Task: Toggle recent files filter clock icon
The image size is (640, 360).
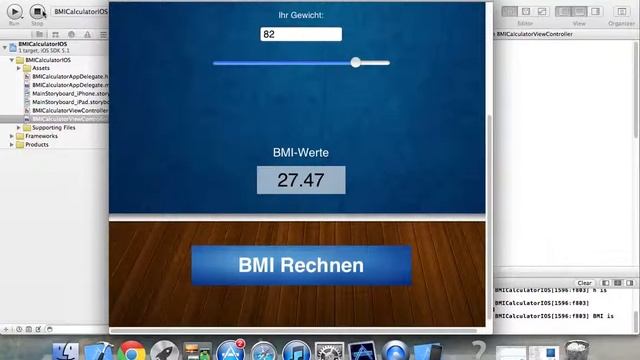Action: click(19, 329)
